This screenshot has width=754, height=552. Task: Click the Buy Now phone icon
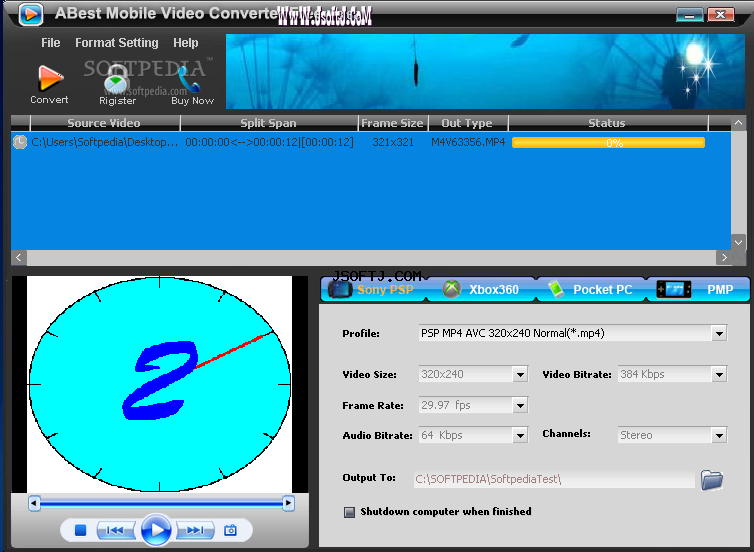188,80
